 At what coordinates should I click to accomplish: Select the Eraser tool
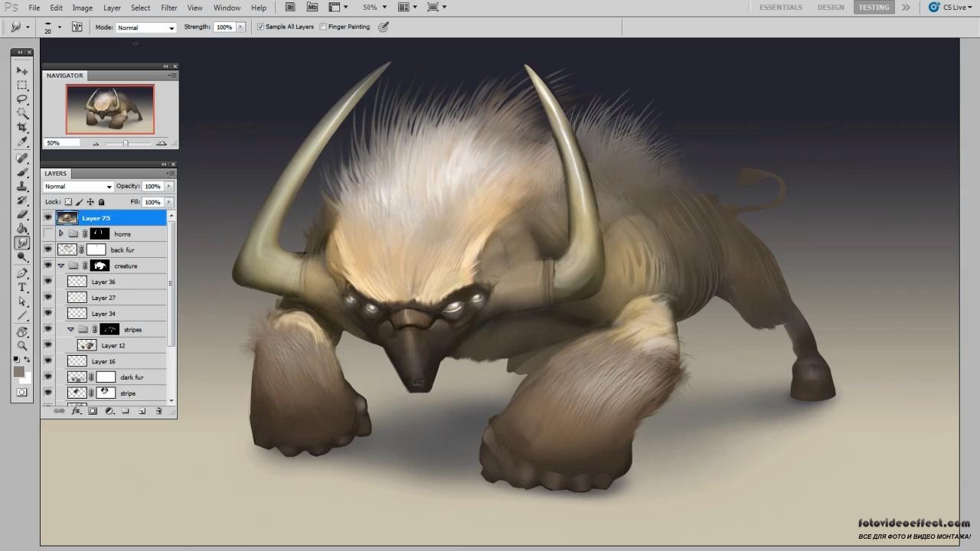pos(22,214)
